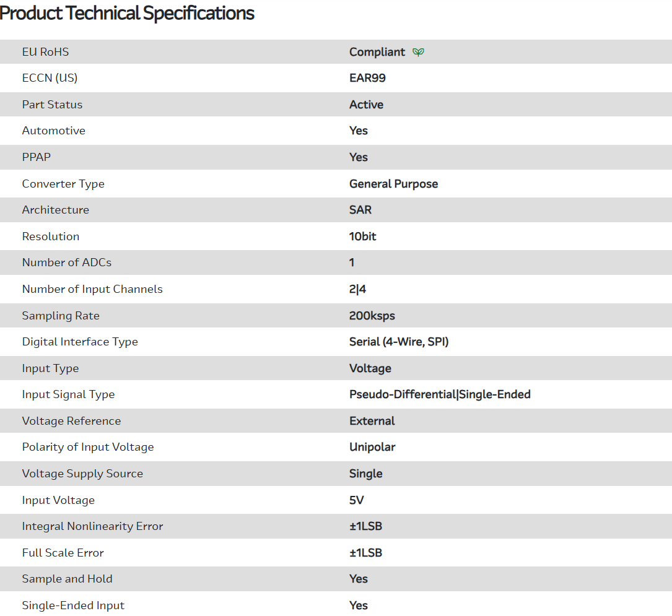This screenshot has height=616, width=672.
Task: Select the PPAP row label
Action: 36,157
